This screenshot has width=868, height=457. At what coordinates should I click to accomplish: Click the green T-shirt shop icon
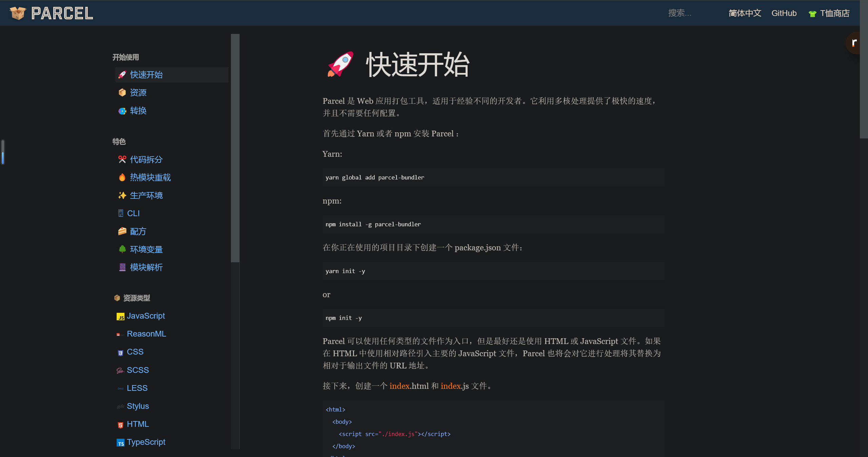click(812, 14)
